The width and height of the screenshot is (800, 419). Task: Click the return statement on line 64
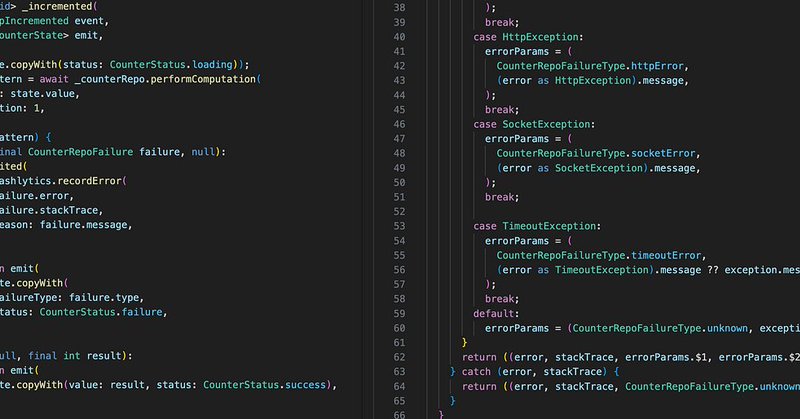point(631,386)
